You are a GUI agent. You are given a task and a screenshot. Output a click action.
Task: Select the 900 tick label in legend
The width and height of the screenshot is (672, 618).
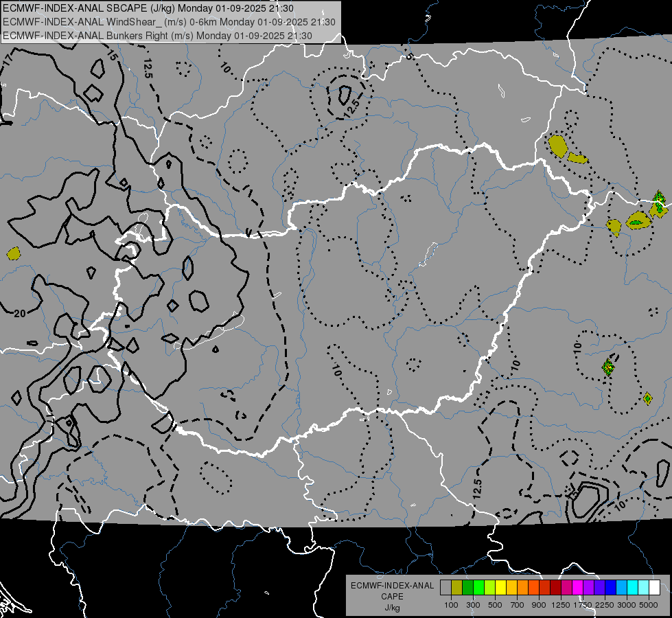(539, 605)
